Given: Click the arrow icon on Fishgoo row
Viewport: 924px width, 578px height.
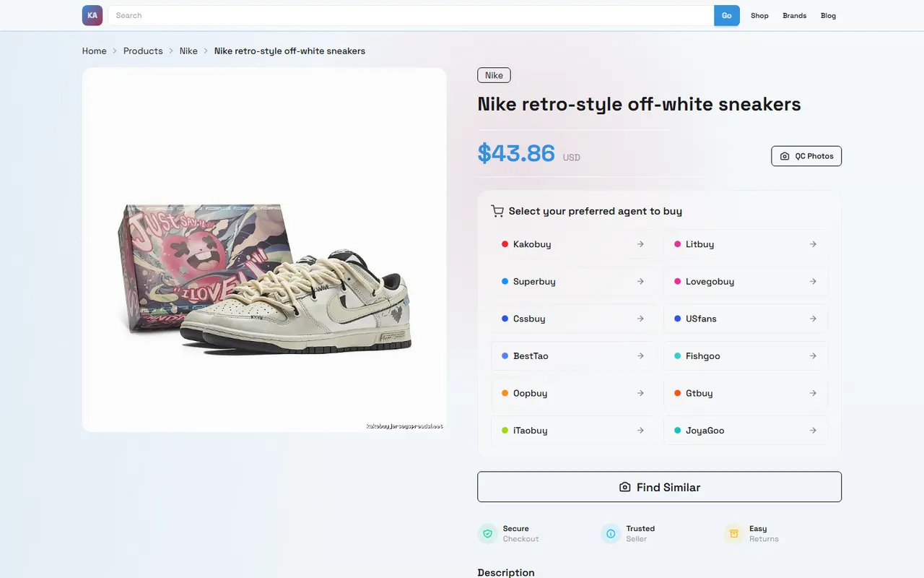Looking at the screenshot, I should [813, 356].
